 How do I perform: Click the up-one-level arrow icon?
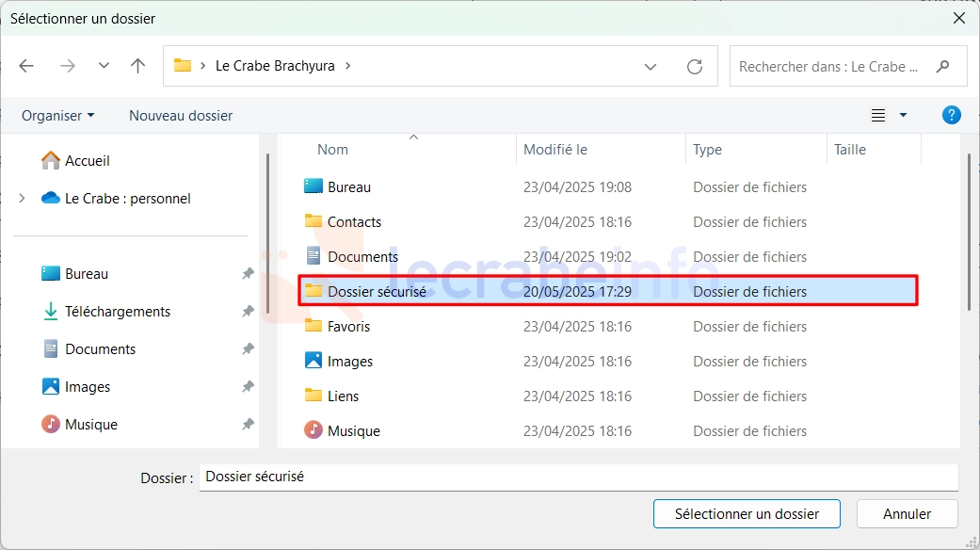click(x=137, y=66)
